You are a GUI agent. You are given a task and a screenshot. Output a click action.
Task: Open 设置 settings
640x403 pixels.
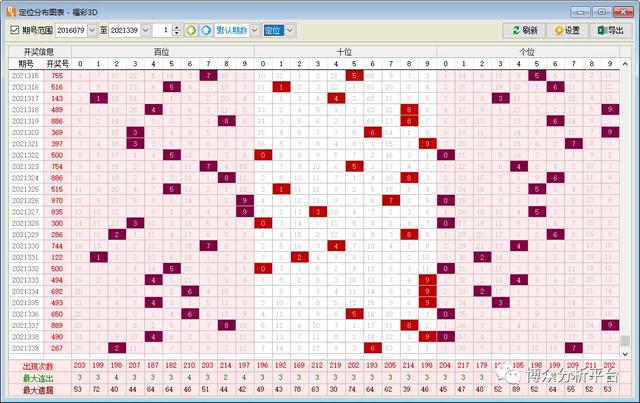tap(567, 30)
